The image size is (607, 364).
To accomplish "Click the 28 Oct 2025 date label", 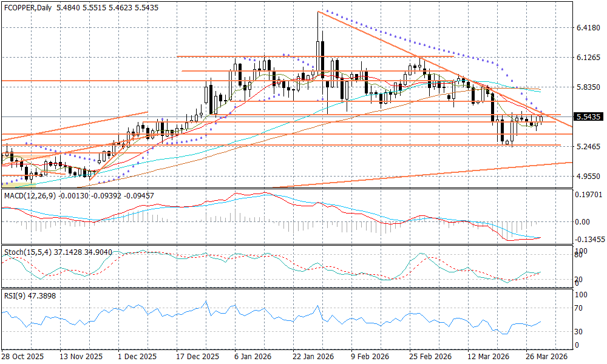I will [23, 357].
